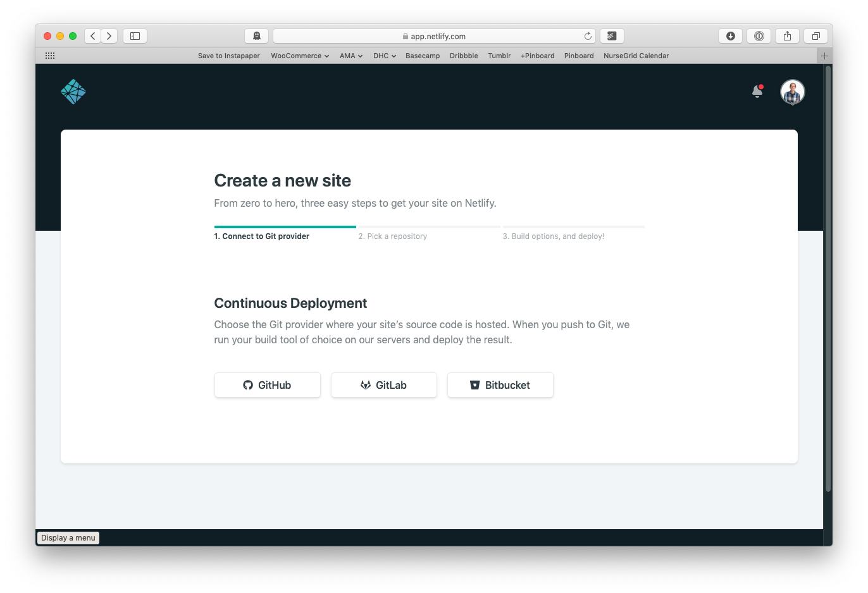
Task: Click the Reader extension icon beside address bar
Action: [612, 36]
